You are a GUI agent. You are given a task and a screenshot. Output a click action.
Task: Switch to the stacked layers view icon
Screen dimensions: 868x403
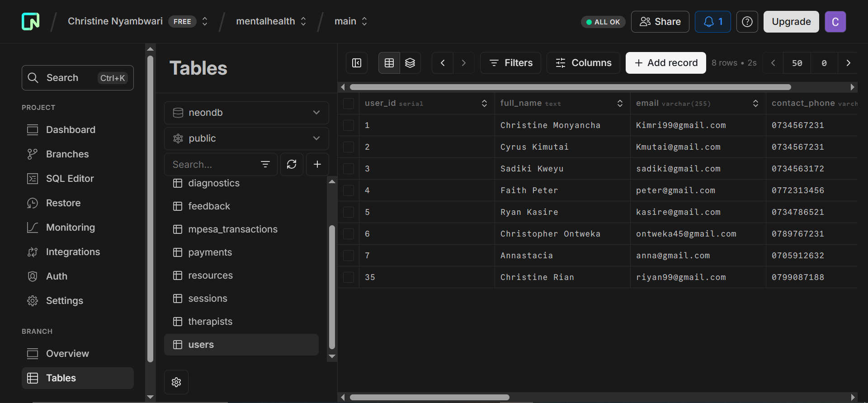pyautogui.click(x=410, y=63)
